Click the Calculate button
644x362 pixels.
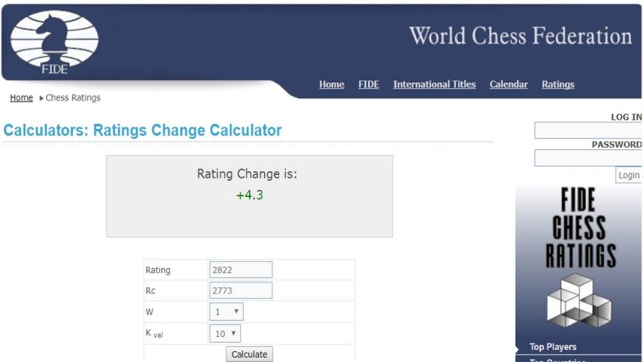pos(249,354)
